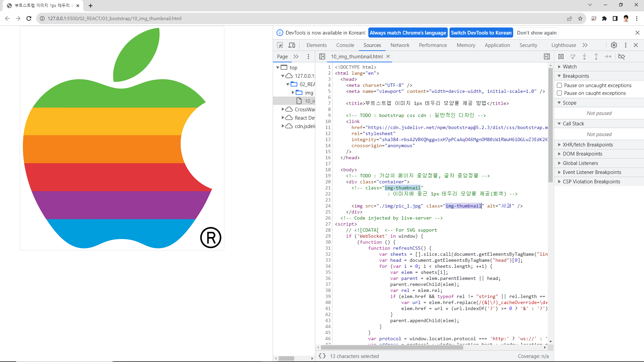The image size is (644, 362).
Task: Open the Console tab
Action: click(x=345, y=45)
